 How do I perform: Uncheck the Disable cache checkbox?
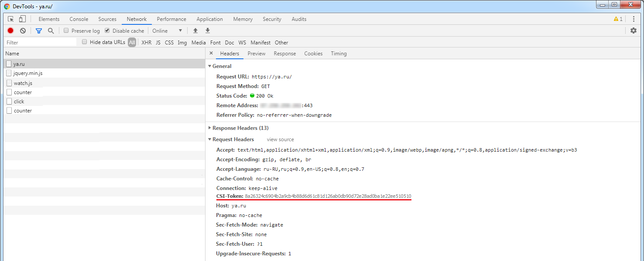pyautogui.click(x=107, y=31)
